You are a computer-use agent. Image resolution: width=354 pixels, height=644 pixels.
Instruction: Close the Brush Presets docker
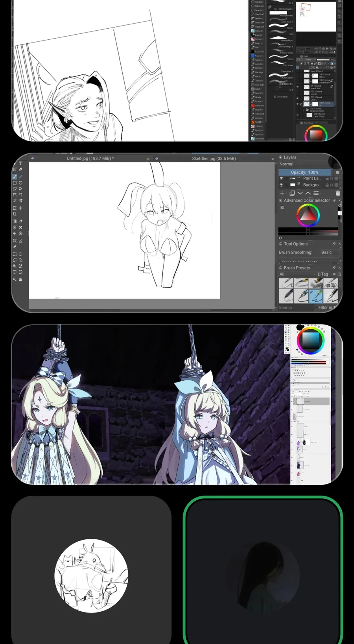pos(339,268)
